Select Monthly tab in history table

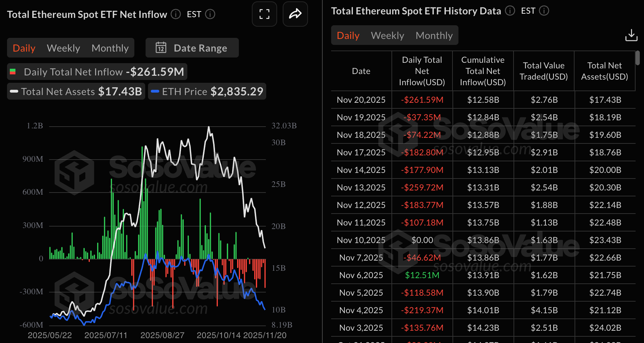click(x=434, y=35)
